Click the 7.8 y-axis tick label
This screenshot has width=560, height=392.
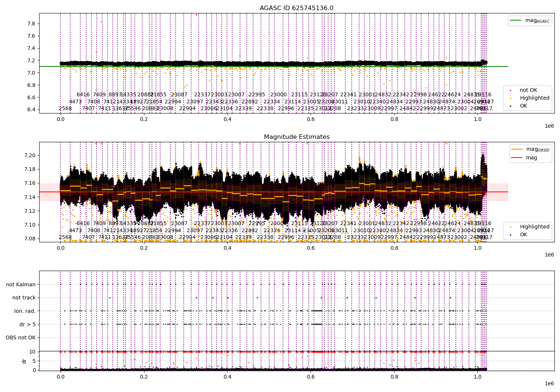click(31, 24)
